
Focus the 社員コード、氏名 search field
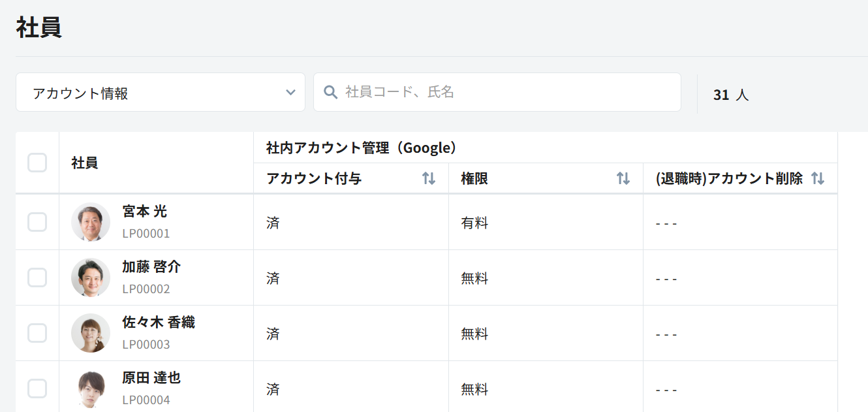pos(503,92)
